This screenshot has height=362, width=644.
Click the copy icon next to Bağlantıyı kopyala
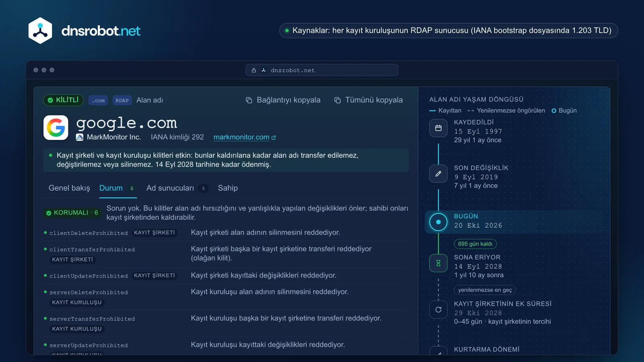tap(249, 100)
